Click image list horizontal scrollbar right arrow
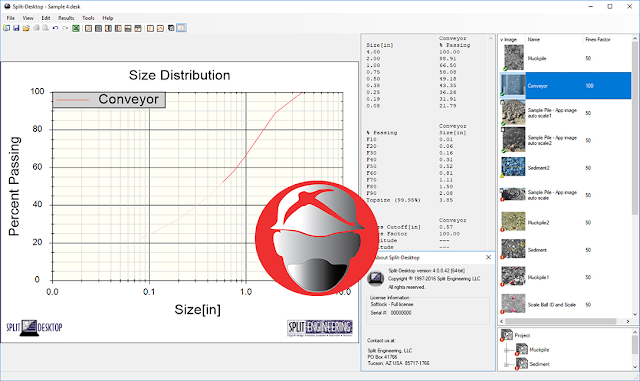640x381 pixels. pyautogui.click(x=628, y=321)
